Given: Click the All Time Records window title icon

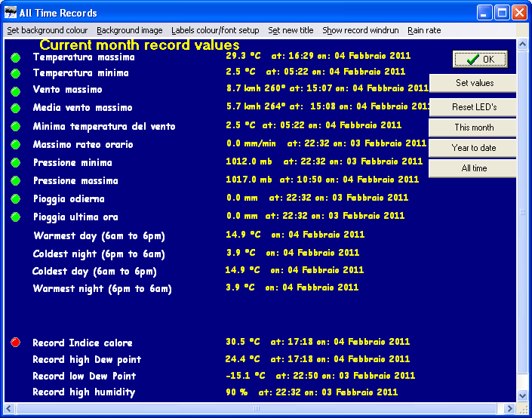Looking at the screenshot, I should pyautogui.click(x=11, y=13).
